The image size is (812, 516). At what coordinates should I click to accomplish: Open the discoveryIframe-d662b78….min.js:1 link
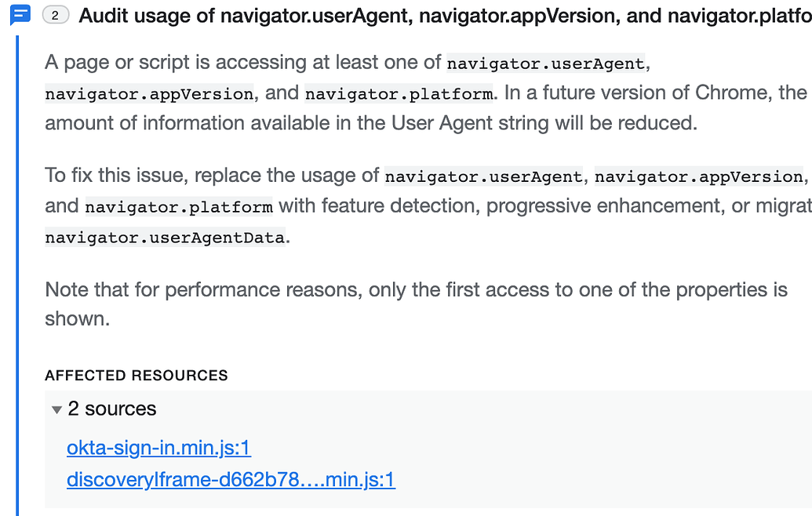point(231,479)
